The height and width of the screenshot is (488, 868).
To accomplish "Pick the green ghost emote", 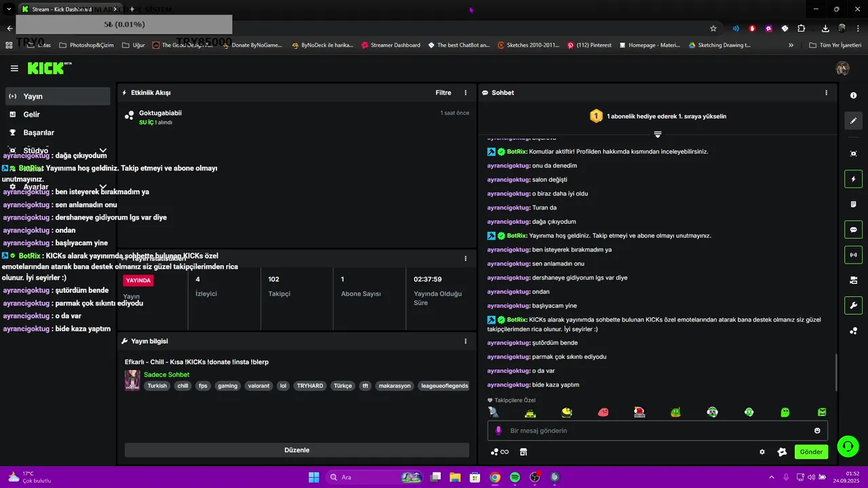I will (x=785, y=412).
